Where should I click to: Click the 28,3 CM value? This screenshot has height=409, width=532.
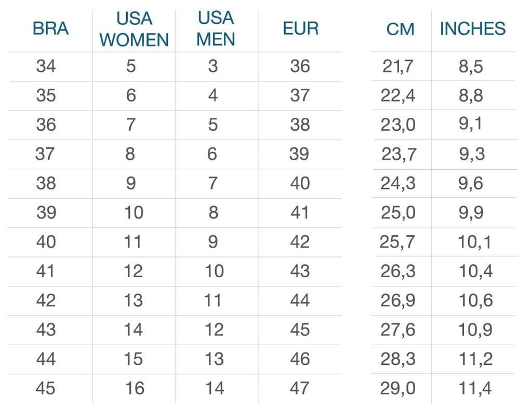pos(398,359)
